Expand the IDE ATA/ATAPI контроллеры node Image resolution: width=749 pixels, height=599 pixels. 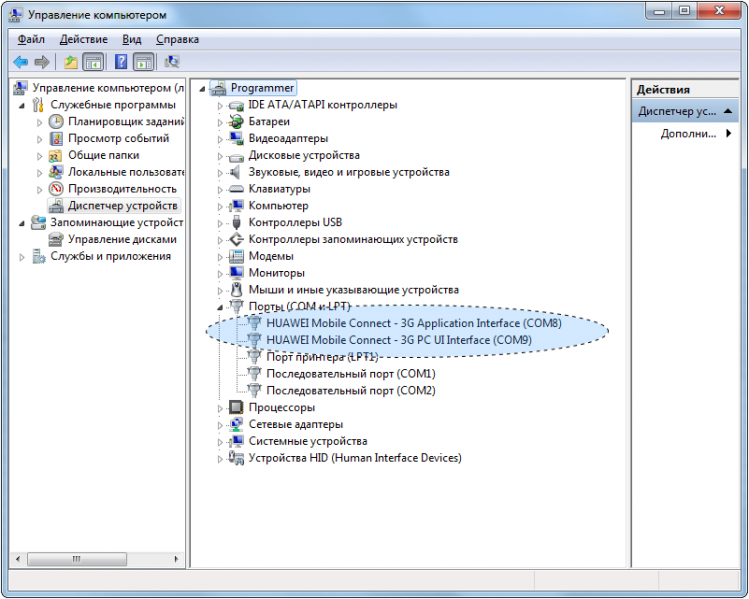point(220,106)
